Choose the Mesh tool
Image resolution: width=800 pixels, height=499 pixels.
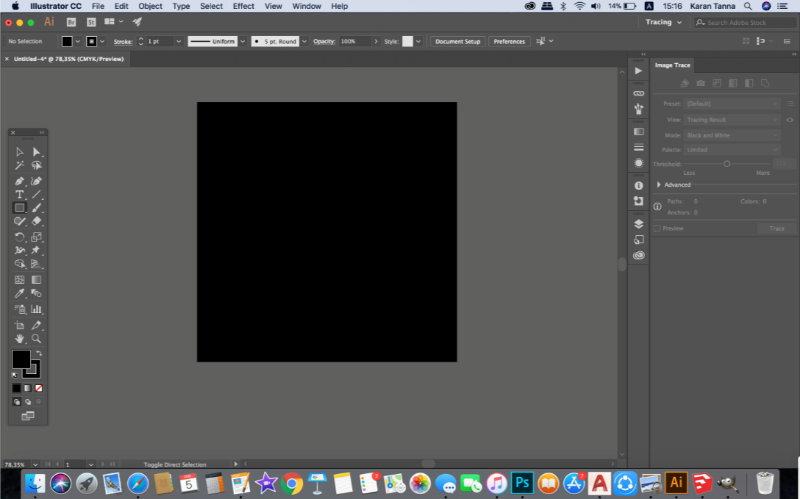coord(19,280)
